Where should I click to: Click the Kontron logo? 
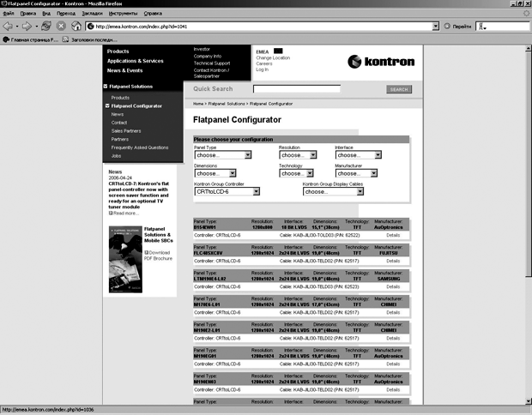point(381,62)
